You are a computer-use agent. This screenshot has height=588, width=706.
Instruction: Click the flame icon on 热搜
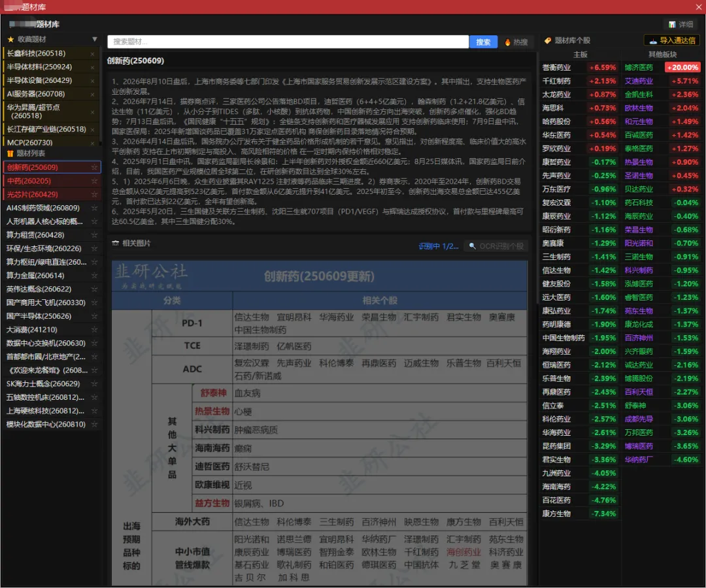pyautogui.click(x=507, y=42)
